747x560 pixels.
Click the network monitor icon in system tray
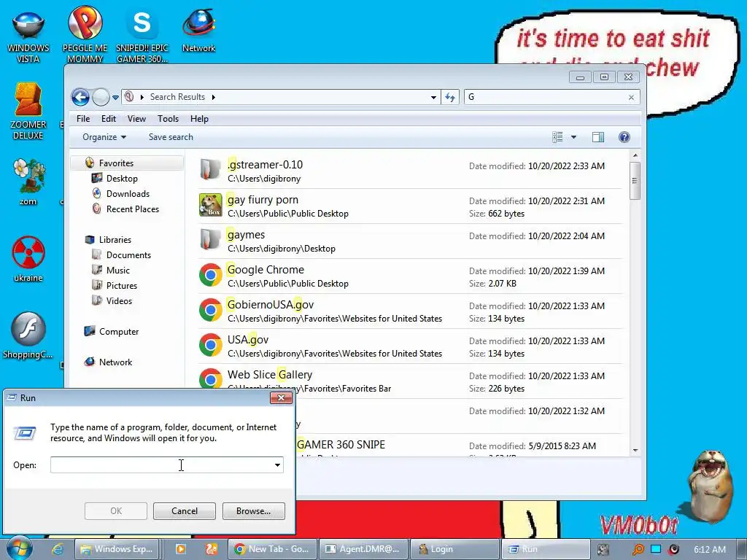point(656,549)
